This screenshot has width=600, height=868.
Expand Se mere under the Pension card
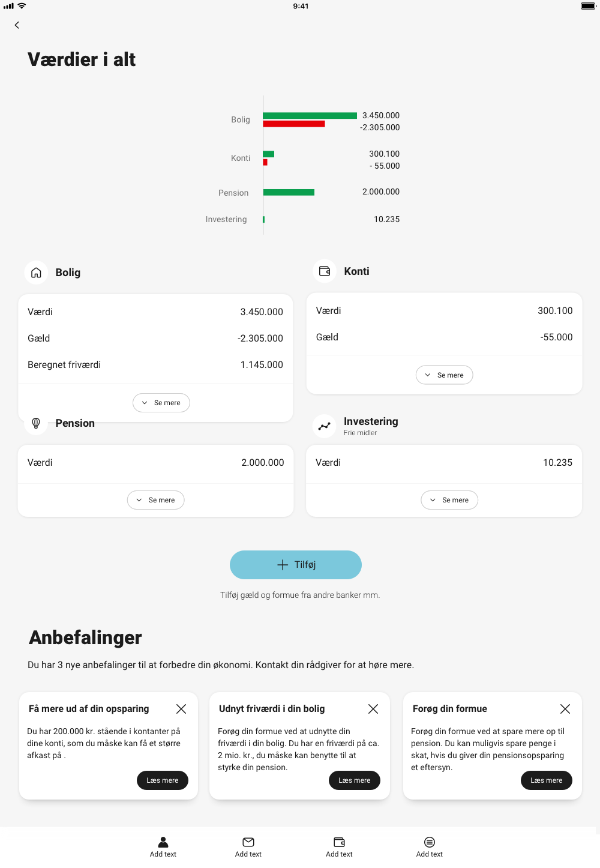pos(155,499)
